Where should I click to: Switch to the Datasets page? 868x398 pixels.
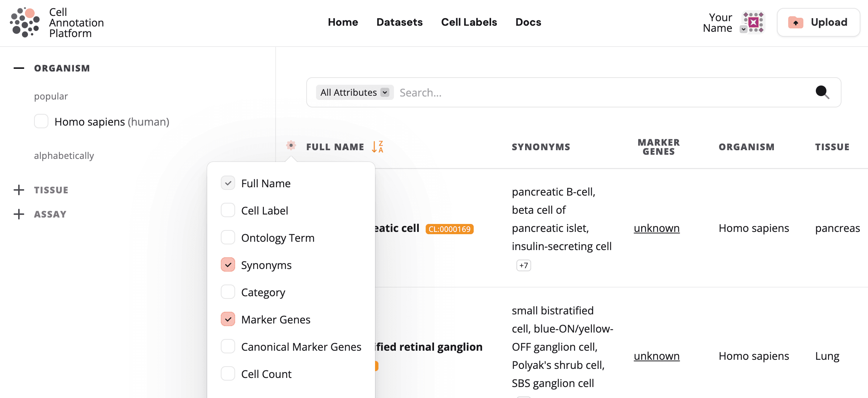(399, 22)
